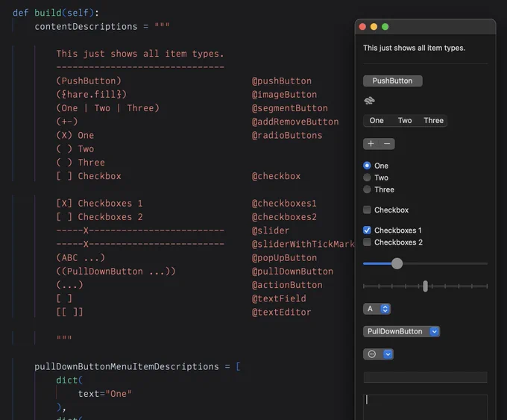Viewport: 507px width, 420px height.
Task: Select the Two radio button
Action: (x=367, y=178)
